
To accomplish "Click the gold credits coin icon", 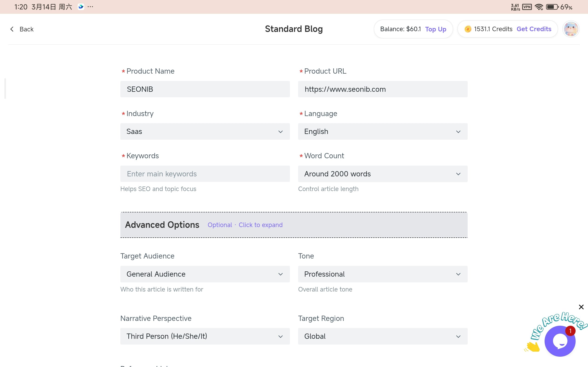I will coord(468,29).
